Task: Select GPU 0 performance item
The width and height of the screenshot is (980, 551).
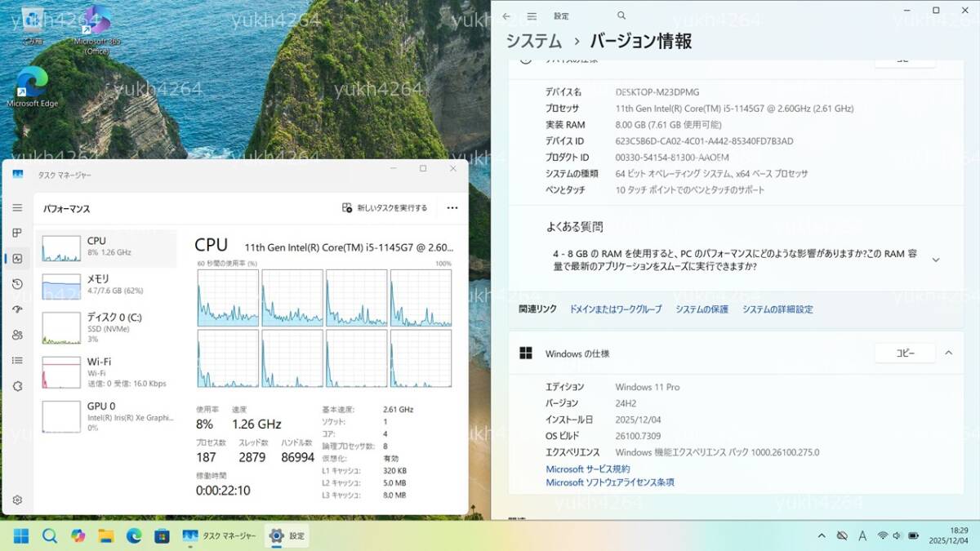Action: [106, 415]
